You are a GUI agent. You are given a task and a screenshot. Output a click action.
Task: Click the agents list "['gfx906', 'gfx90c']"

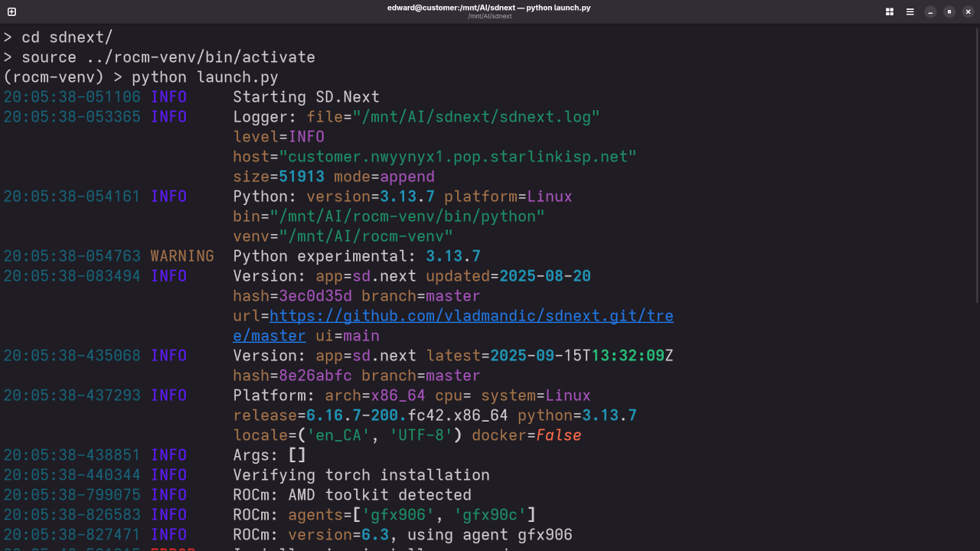[444, 515]
